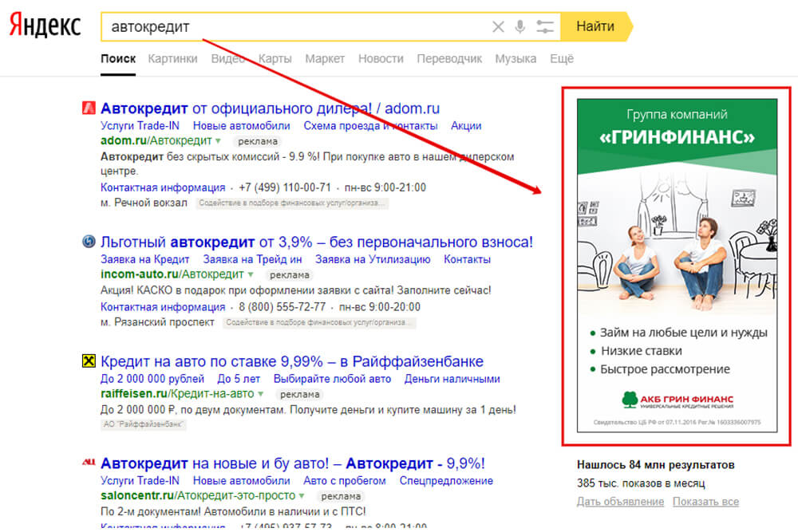Expand the raiffeisen.ru URL dropdown arrow

261,394
